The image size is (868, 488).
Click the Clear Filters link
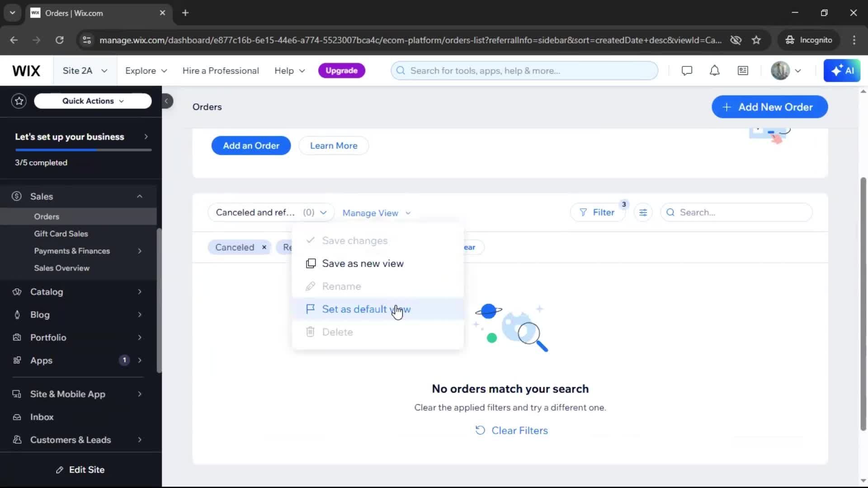pyautogui.click(x=511, y=431)
